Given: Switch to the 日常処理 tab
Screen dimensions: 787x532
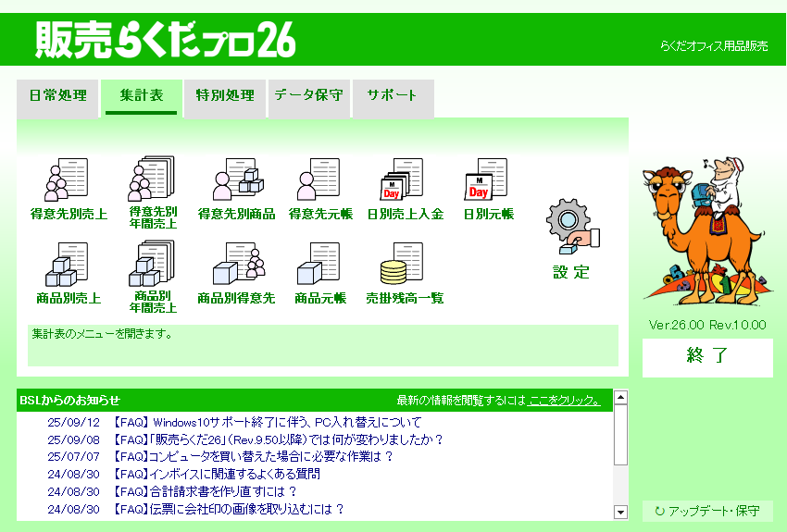Looking at the screenshot, I should click(x=57, y=95).
